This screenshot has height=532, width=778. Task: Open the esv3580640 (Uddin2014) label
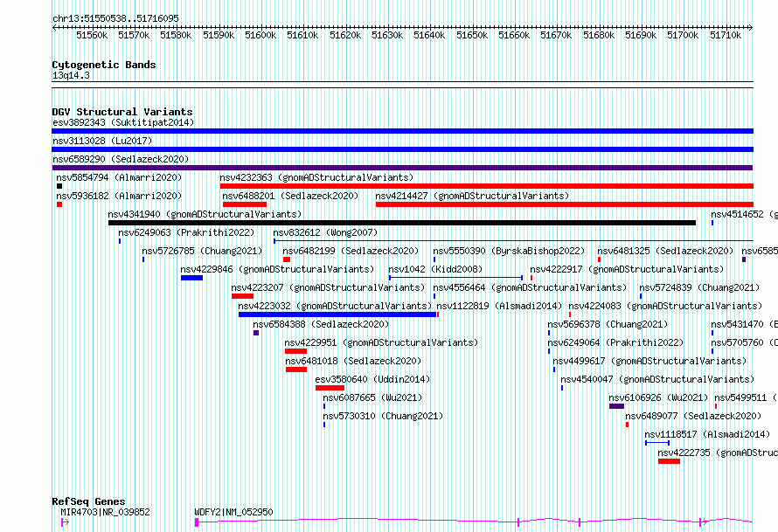[372, 379]
